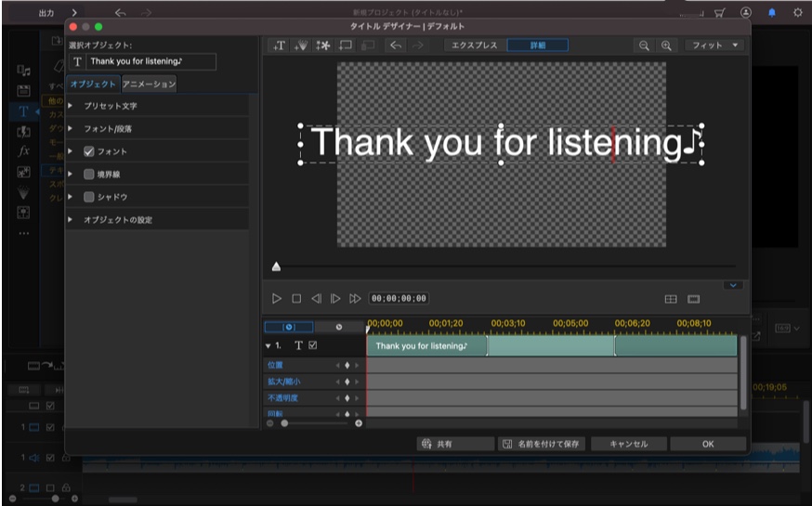Select the 詳細 mode
The height and width of the screenshot is (506, 812).
pos(538,45)
